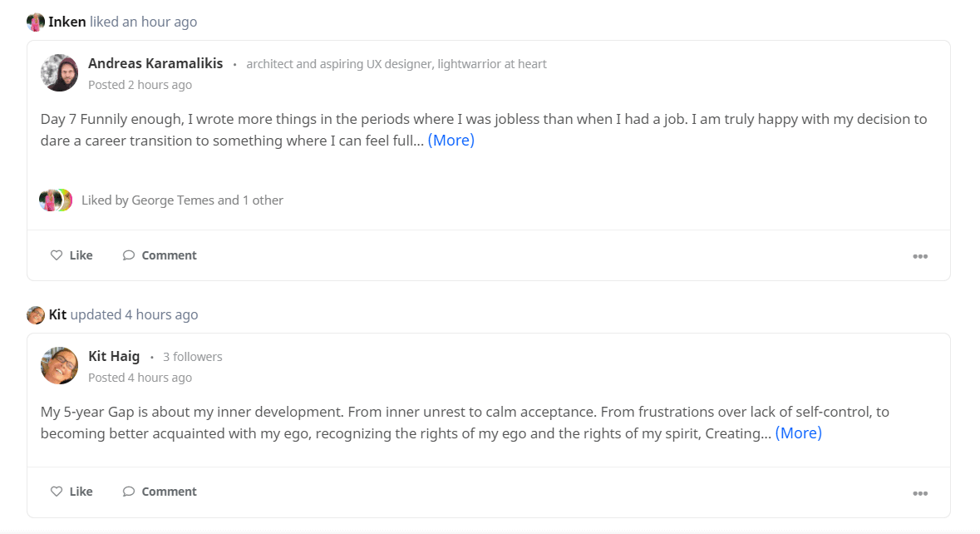This screenshot has width=980, height=534.
Task: Click comment bubble icon on Kit's post
Action: [x=129, y=492]
